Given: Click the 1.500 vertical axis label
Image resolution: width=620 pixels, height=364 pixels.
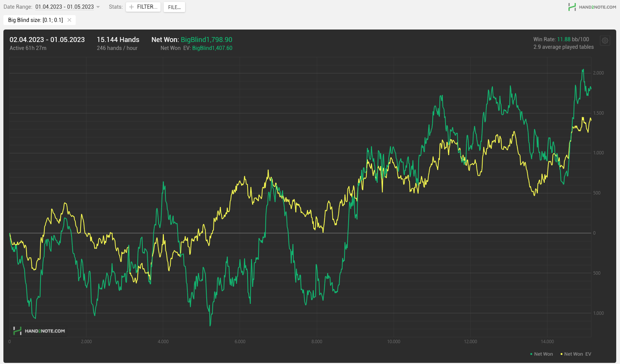Looking at the screenshot, I should [598, 113].
